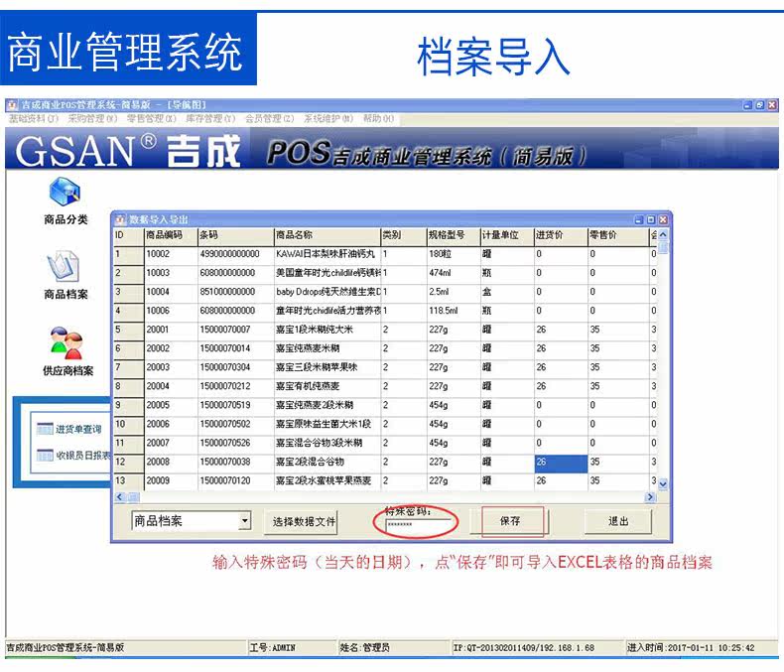Screen dimensions: 784x672
Task: Select the 嘉宝1段米糊纯大米 name cell
Action: click(x=327, y=330)
